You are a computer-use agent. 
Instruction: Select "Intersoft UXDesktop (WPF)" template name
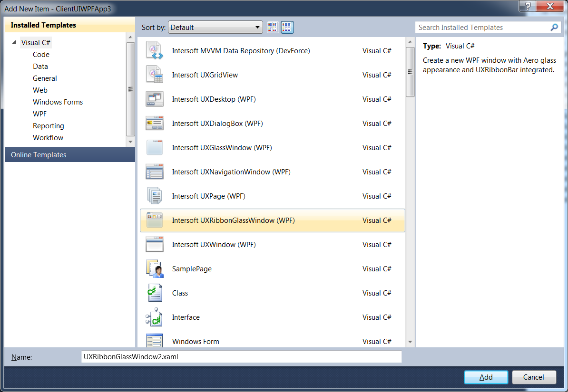pyautogui.click(x=214, y=99)
